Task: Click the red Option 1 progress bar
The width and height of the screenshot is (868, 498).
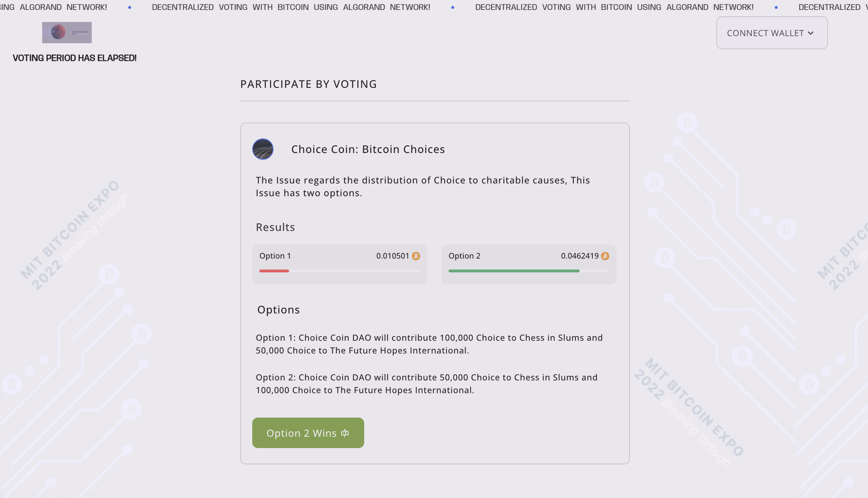Action: pos(274,271)
